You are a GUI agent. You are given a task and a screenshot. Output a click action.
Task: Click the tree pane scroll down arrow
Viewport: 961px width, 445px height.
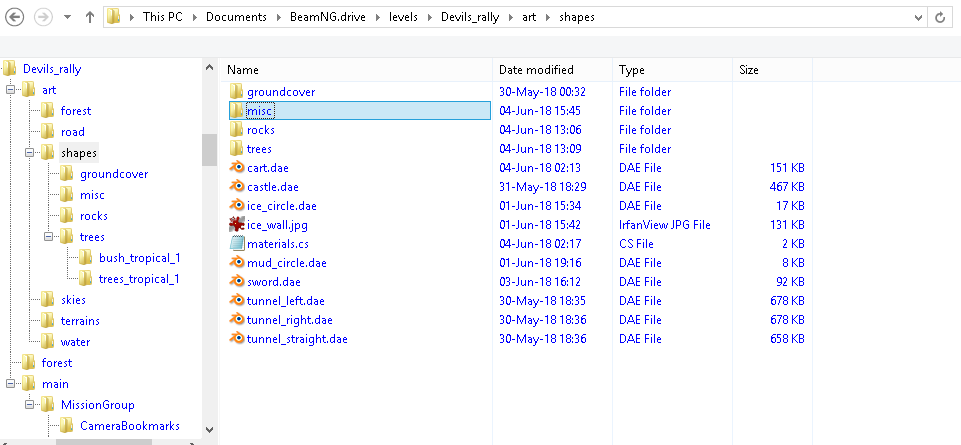point(210,430)
